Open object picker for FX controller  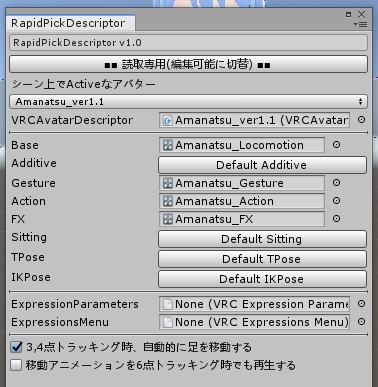[x=337, y=219]
